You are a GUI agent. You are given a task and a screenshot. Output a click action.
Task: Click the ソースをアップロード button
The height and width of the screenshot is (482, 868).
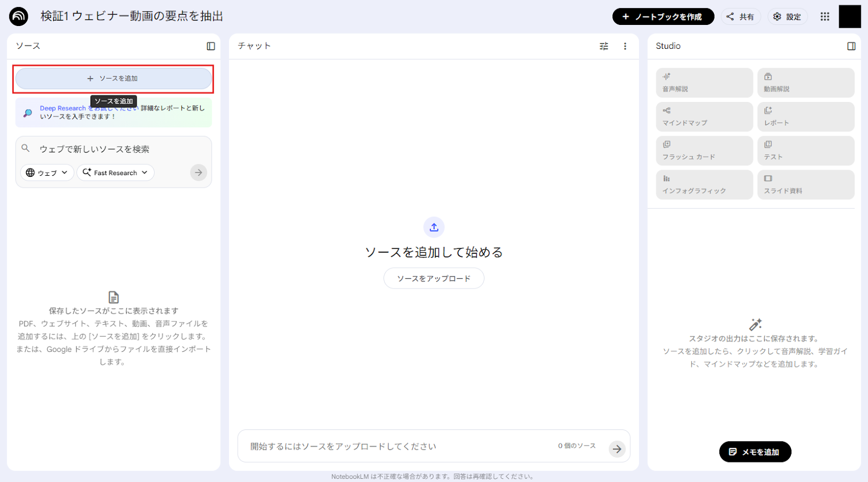pyautogui.click(x=434, y=278)
